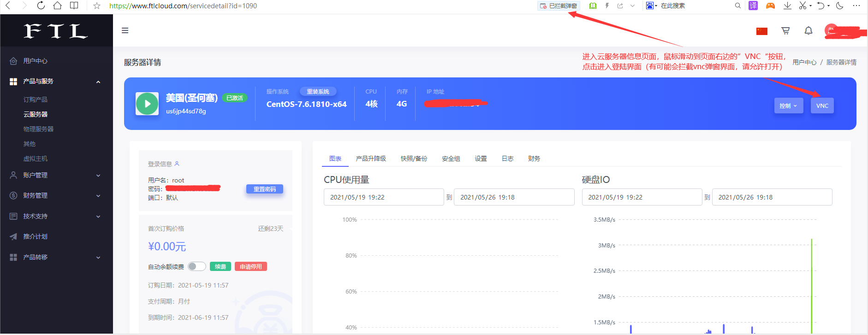The width and height of the screenshot is (868, 335).
Task: Switch to 财务 tab
Action: point(534,159)
